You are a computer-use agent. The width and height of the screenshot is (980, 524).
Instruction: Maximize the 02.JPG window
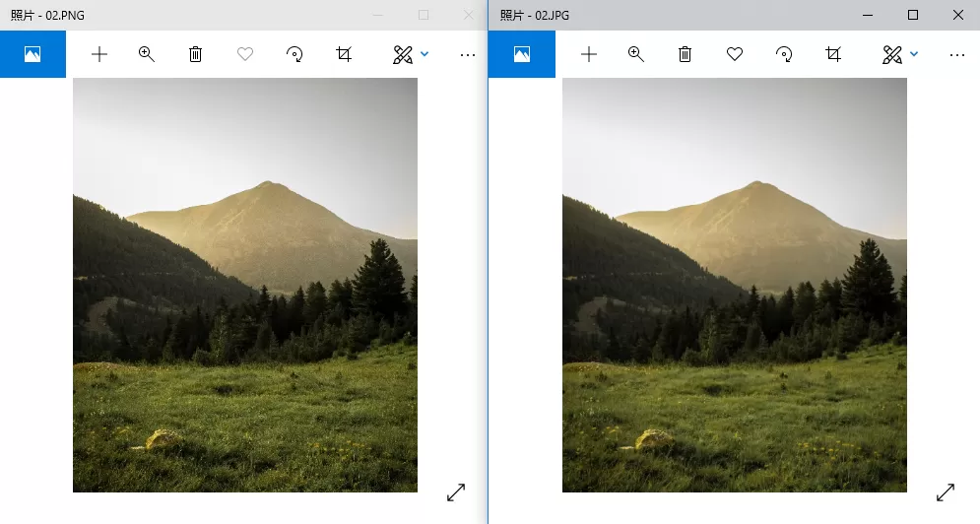click(913, 15)
